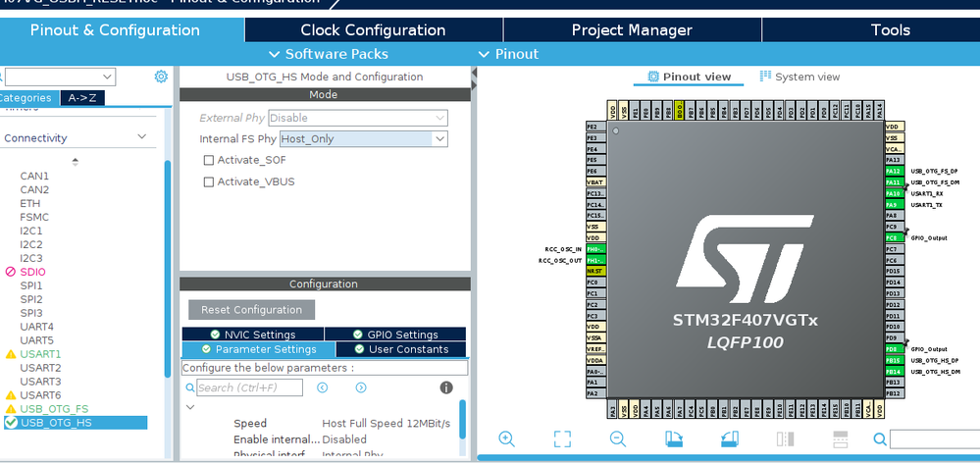
Task: Click the parameter info icon
Action: pos(446,387)
